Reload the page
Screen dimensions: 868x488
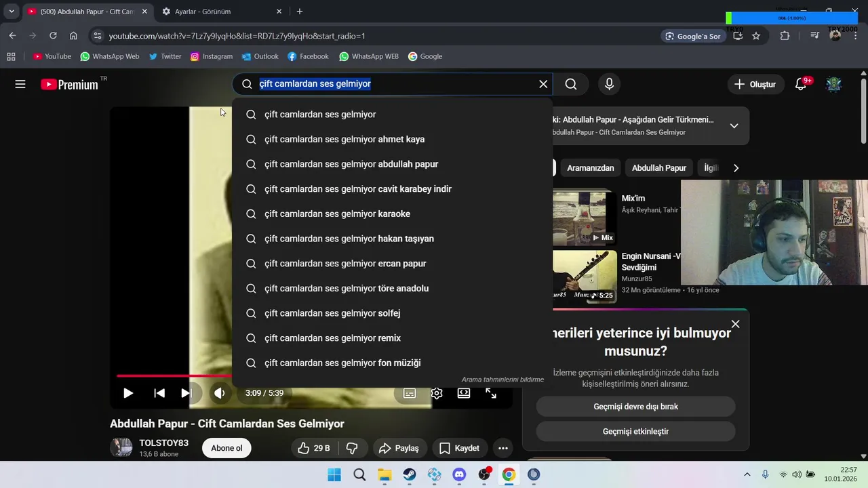coord(53,36)
